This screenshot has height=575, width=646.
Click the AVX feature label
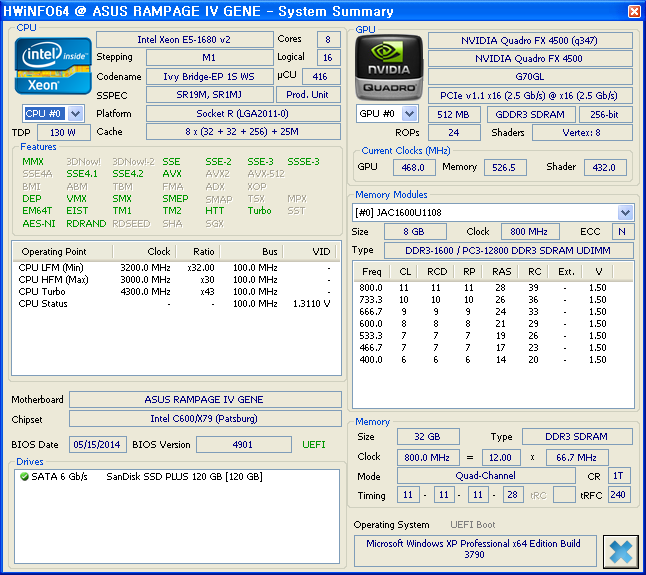[172, 174]
